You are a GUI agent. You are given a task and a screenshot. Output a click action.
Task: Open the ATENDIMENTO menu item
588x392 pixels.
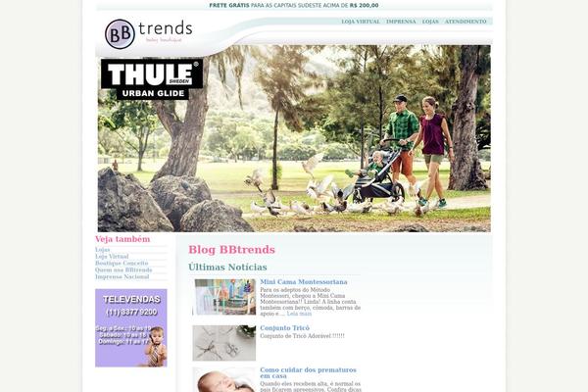[x=465, y=22]
